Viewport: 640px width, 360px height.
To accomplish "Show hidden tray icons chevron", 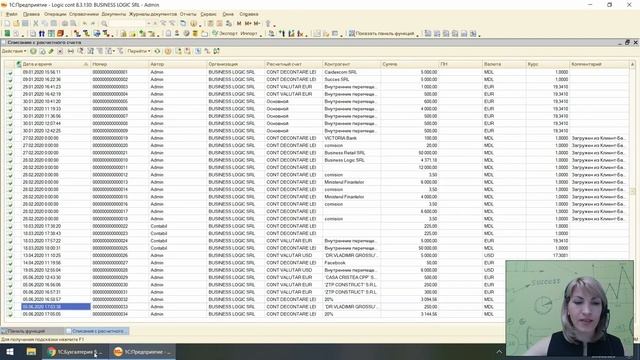I will (x=499, y=352).
